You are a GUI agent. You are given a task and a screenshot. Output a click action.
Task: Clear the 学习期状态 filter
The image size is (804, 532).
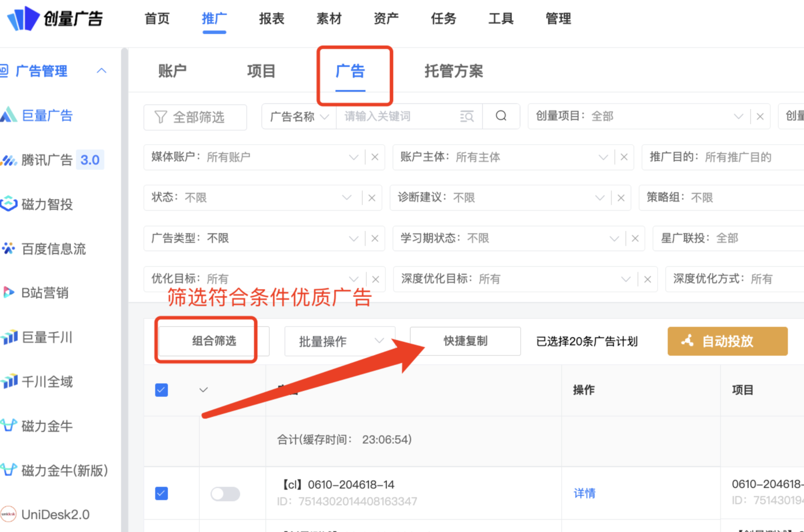(x=635, y=238)
